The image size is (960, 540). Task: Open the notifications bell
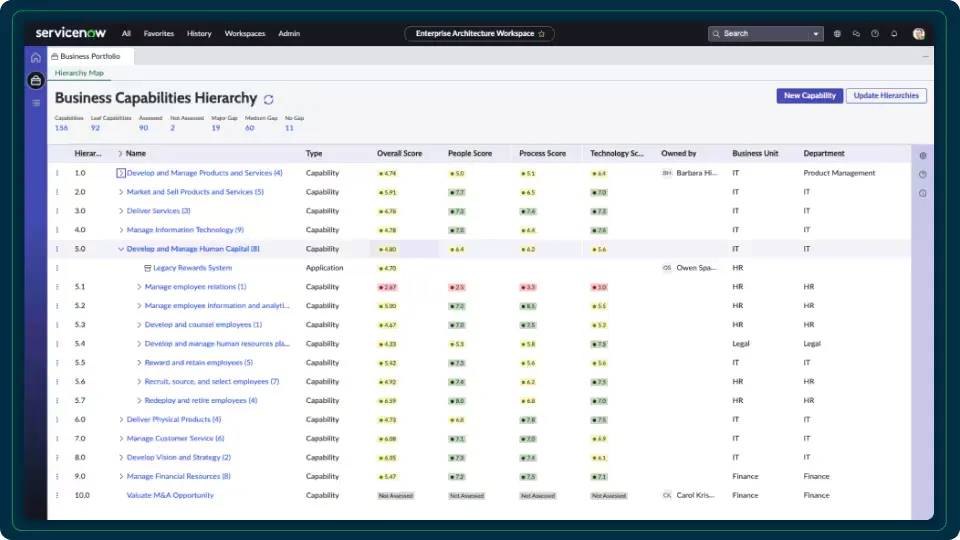click(x=894, y=34)
